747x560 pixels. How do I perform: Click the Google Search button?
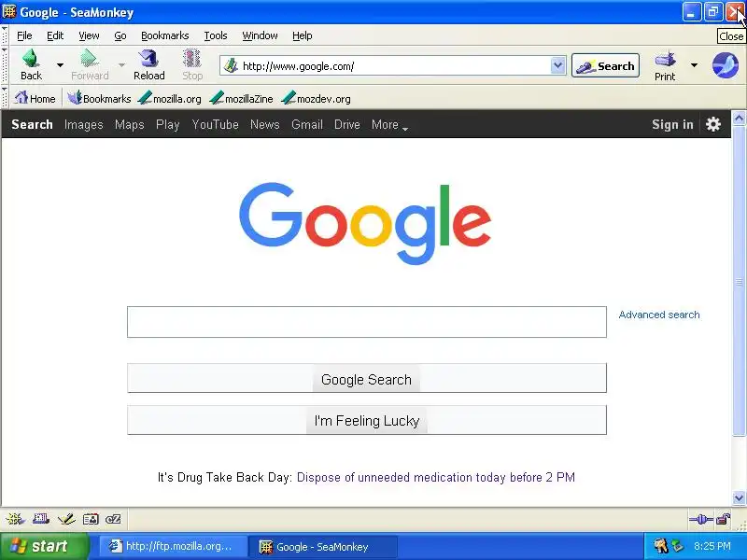coord(367,379)
